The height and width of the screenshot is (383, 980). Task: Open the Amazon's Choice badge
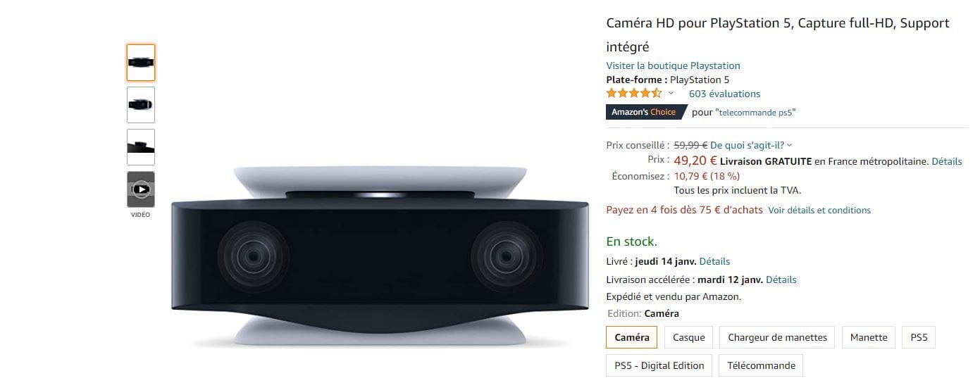point(644,112)
